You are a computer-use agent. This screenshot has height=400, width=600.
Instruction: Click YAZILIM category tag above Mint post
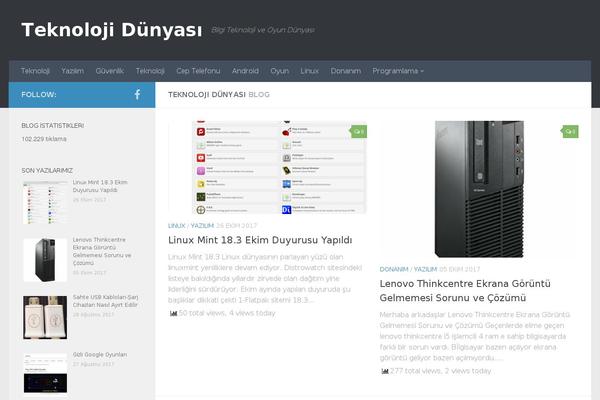point(202,226)
